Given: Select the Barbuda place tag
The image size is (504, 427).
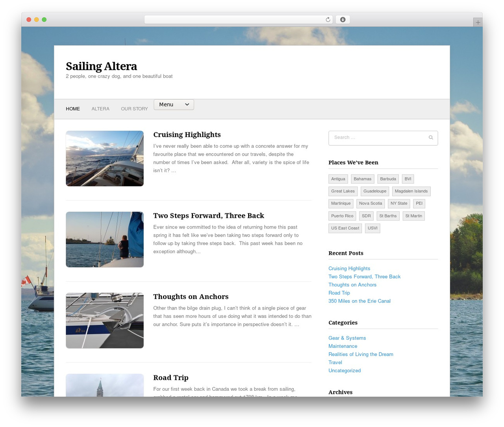Looking at the screenshot, I should pos(388,179).
